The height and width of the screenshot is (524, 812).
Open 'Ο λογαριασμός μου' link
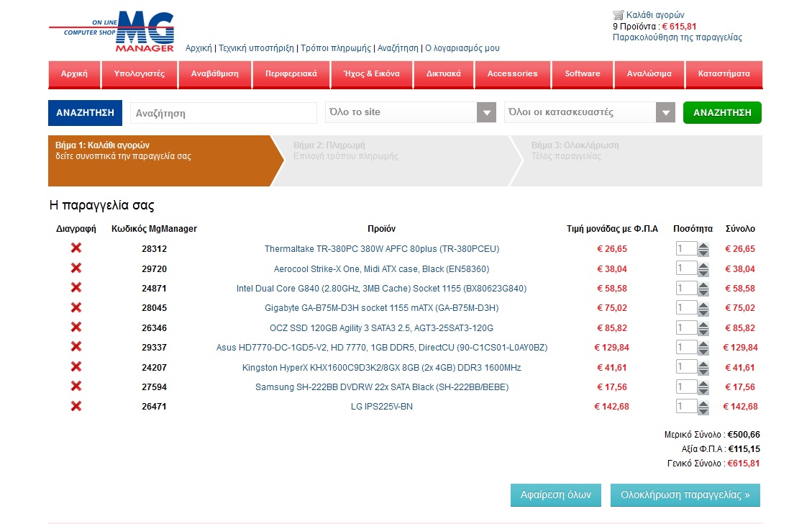pos(462,48)
